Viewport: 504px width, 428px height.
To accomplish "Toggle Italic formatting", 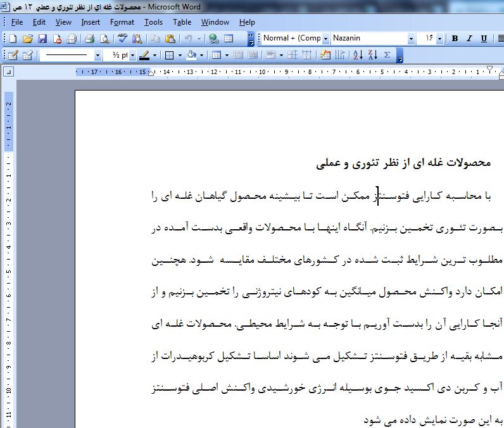I will [x=469, y=39].
